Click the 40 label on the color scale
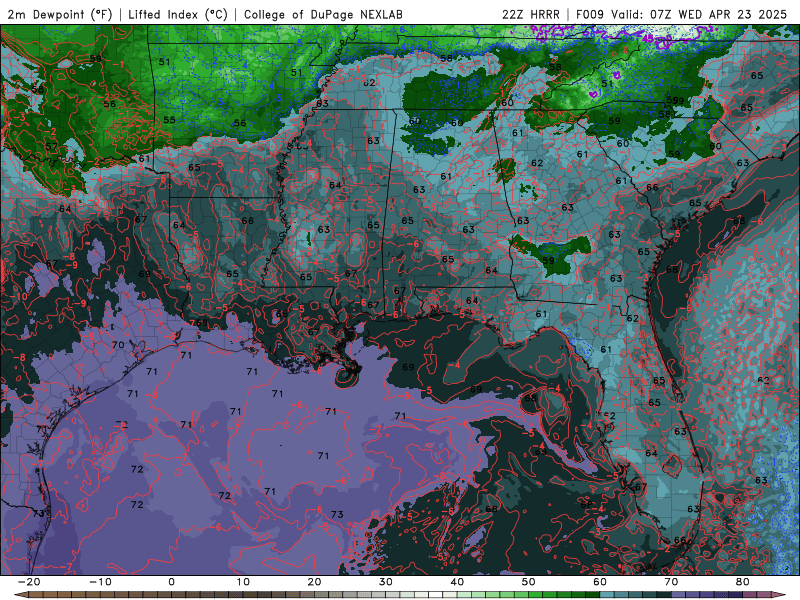800x600 pixels. click(457, 582)
